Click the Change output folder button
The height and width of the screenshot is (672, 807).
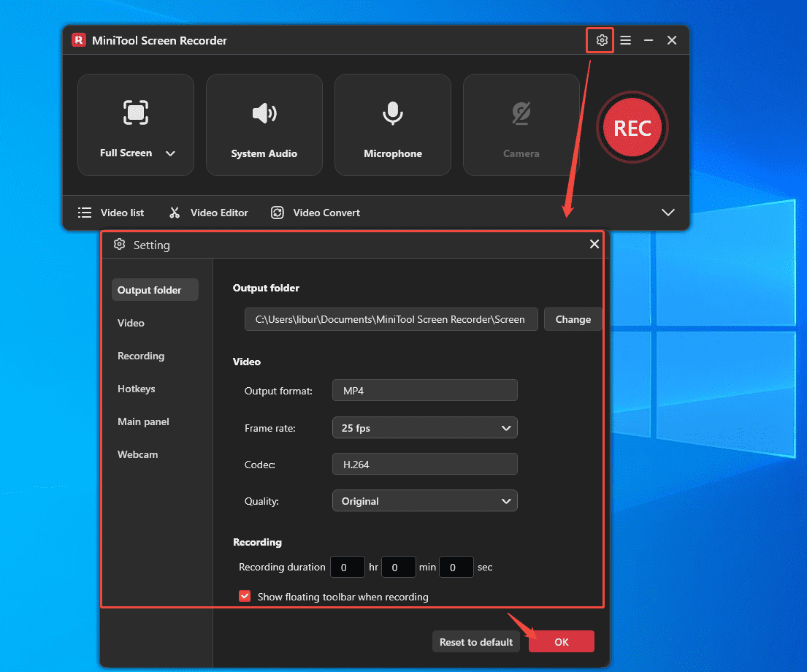573,319
